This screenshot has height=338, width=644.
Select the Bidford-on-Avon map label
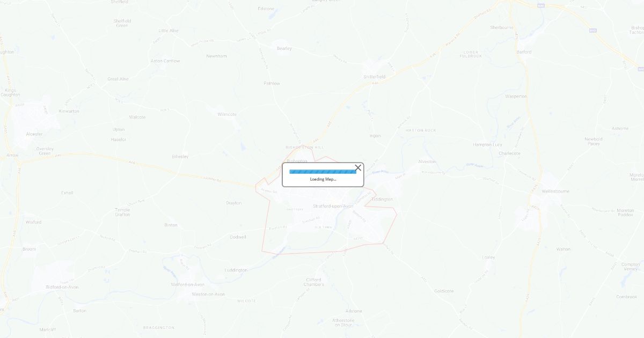[62, 287]
